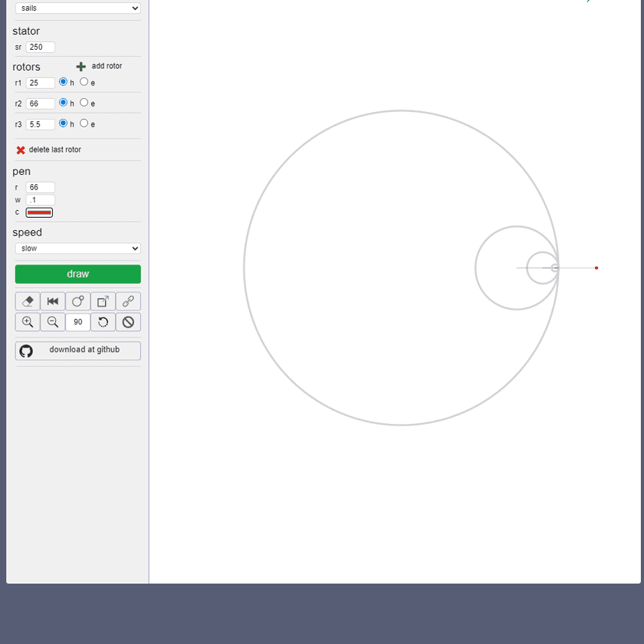Select the e radio button for rotor r1
644x644 pixels.
tap(83, 82)
